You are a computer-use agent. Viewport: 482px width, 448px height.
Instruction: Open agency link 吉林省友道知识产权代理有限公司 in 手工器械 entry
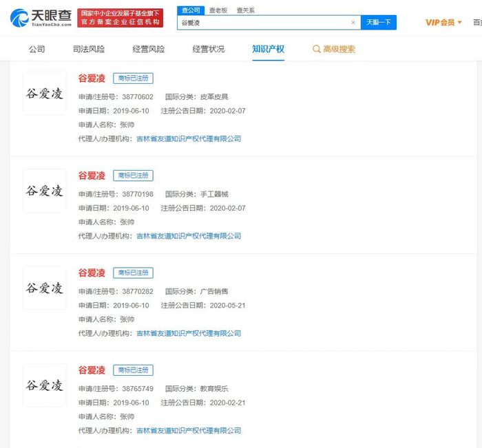(189, 236)
